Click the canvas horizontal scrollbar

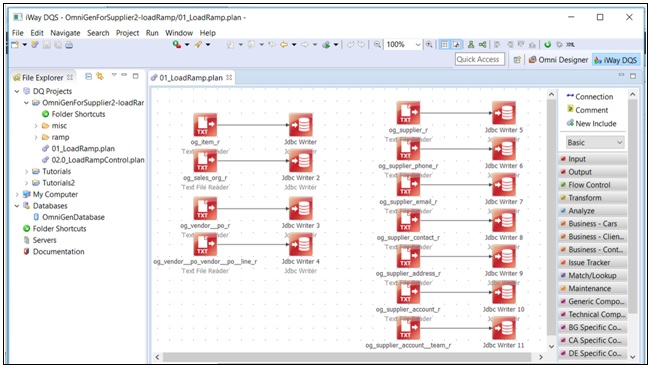coord(347,357)
